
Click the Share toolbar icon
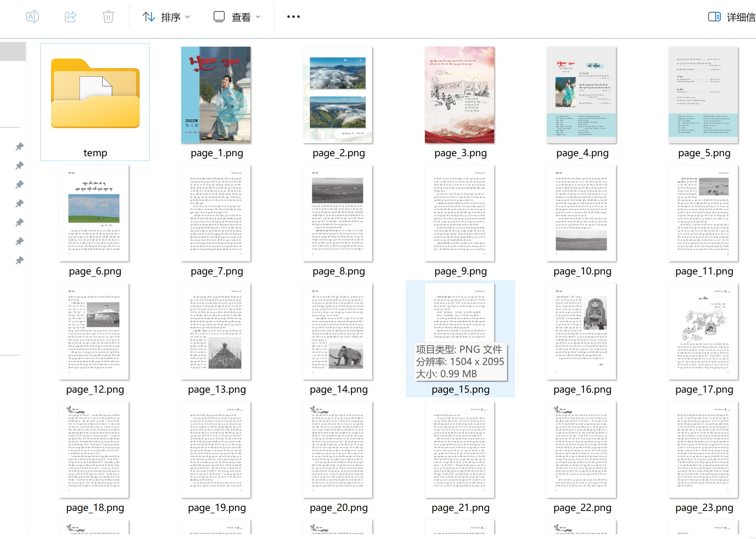[x=70, y=17]
